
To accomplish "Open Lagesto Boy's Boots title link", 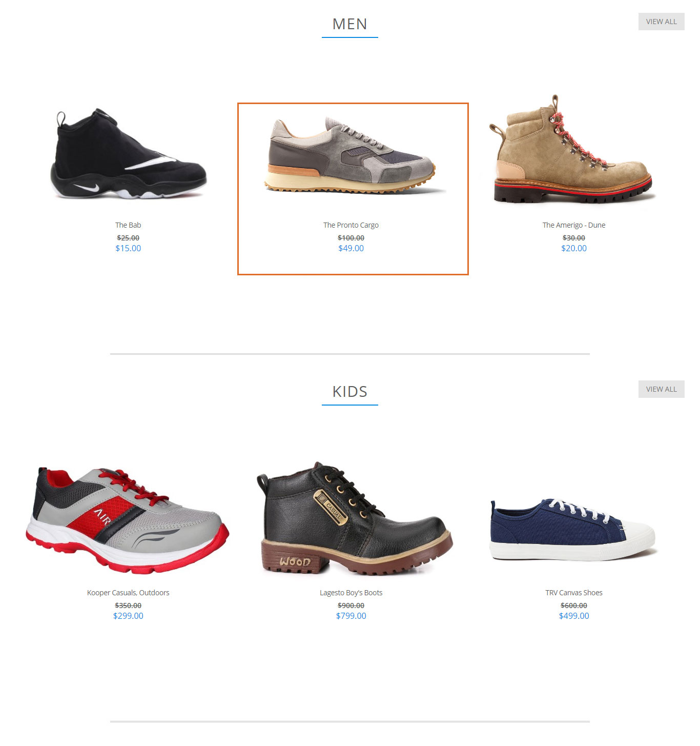I will [351, 593].
